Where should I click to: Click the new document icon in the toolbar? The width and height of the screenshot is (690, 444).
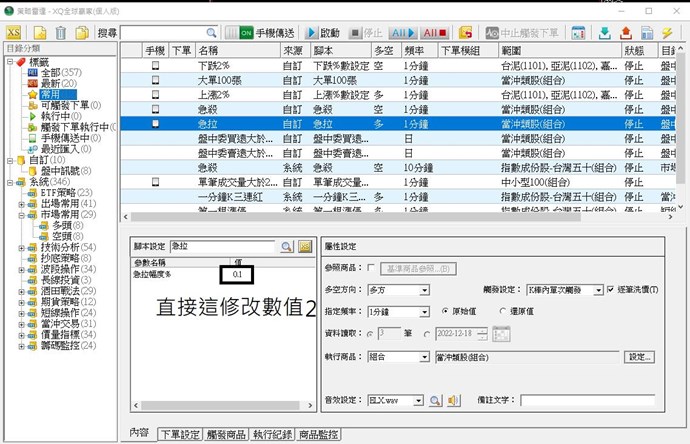39,33
